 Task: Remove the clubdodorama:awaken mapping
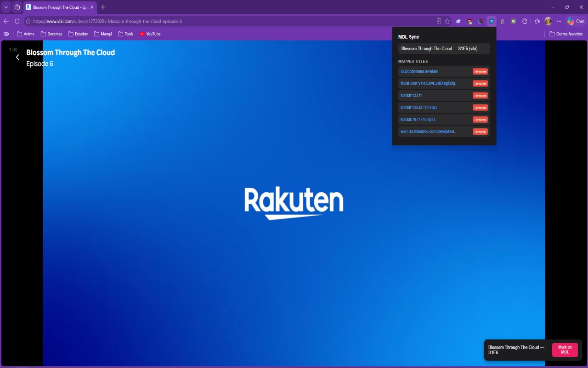pos(480,72)
